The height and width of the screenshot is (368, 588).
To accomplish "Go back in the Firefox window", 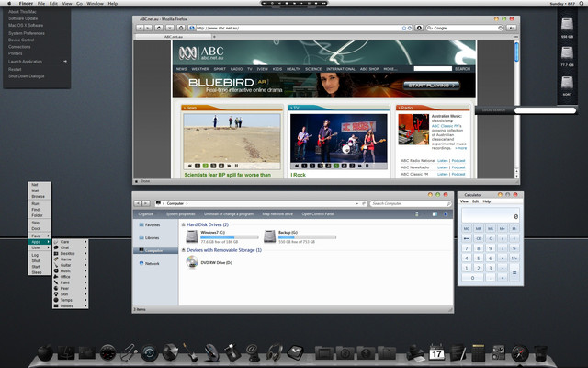I will [x=140, y=28].
